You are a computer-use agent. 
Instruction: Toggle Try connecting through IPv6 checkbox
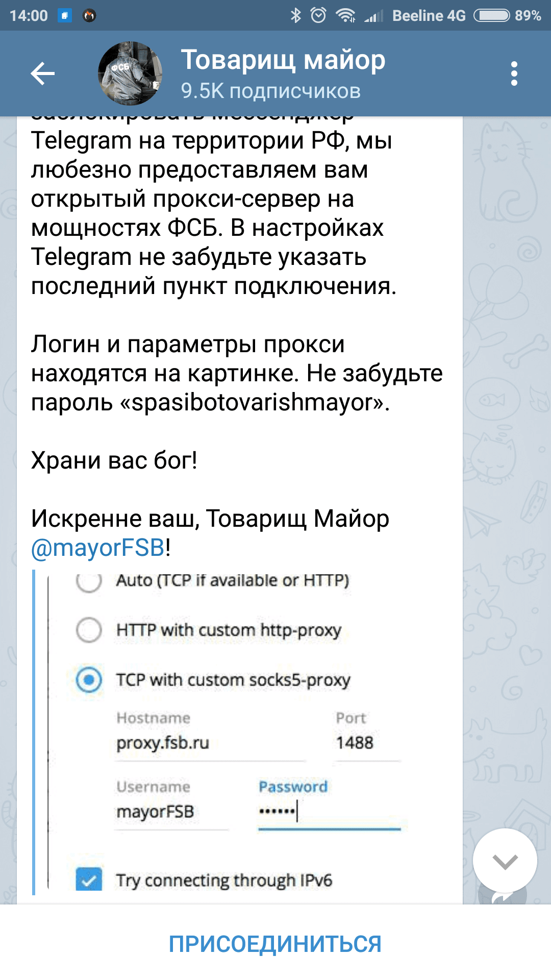click(x=89, y=880)
